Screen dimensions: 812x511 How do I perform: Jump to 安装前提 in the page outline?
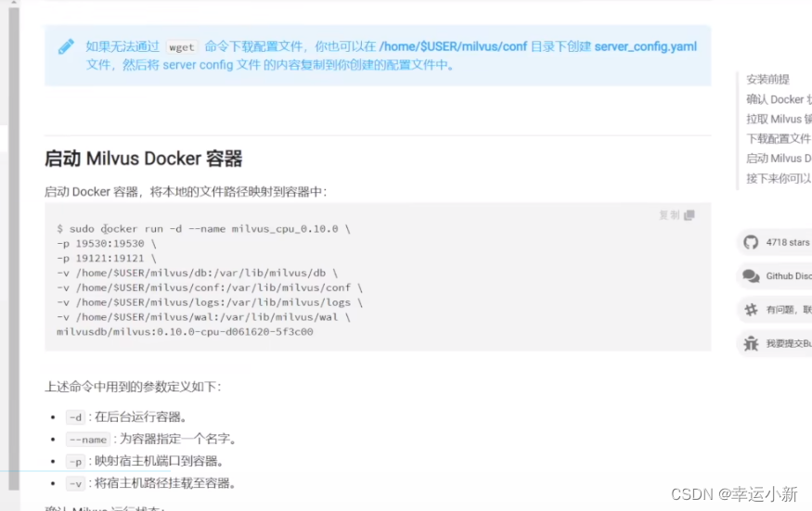click(767, 79)
